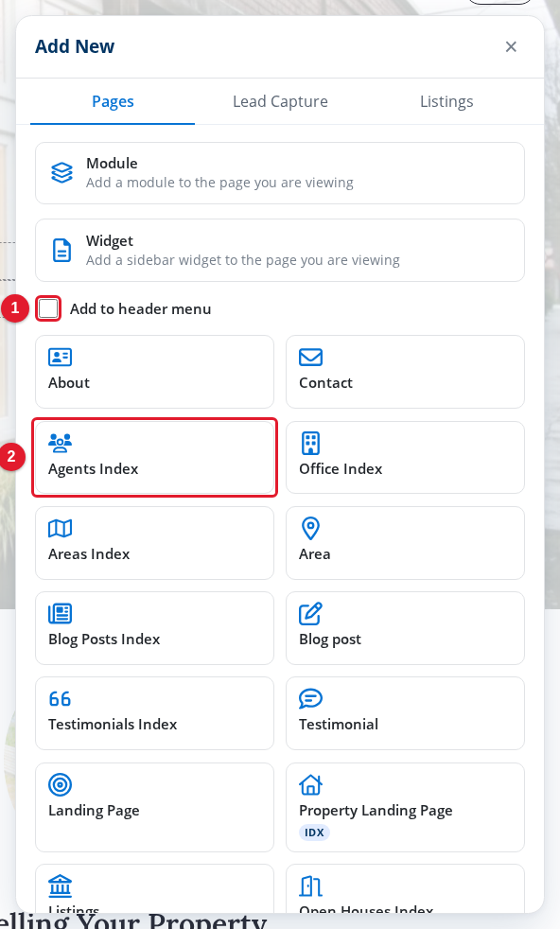Click the Office Index building icon
Viewport: 560px width, 929px height.
[x=310, y=443]
